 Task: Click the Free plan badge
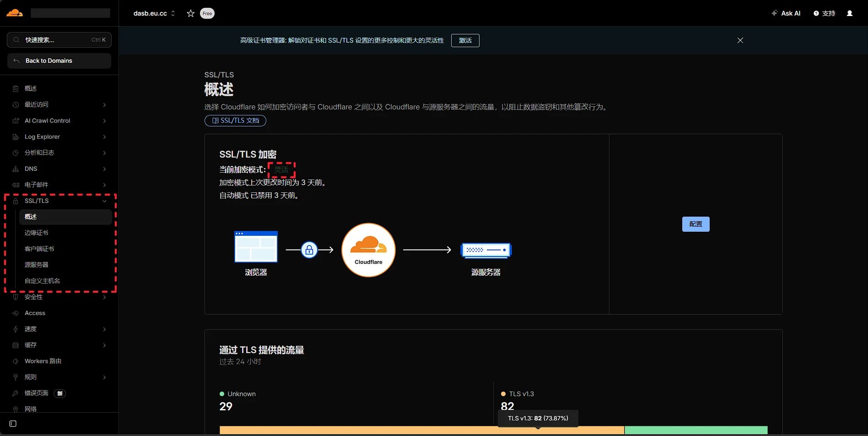coord(207,13)
